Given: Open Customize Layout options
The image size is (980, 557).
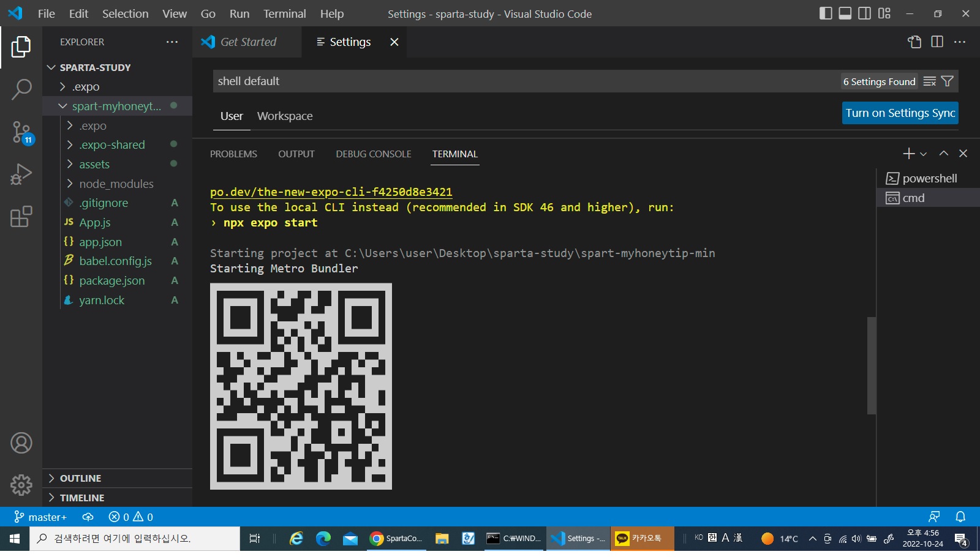Looking at the screenshot, I should pos(884,13).
